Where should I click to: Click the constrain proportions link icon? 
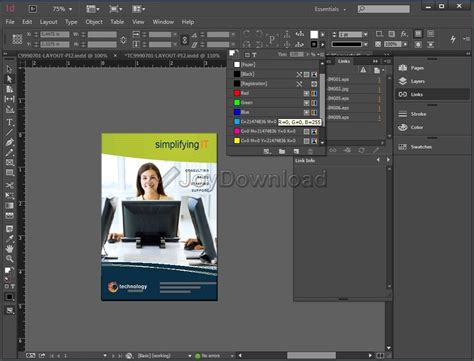[185, 40]
